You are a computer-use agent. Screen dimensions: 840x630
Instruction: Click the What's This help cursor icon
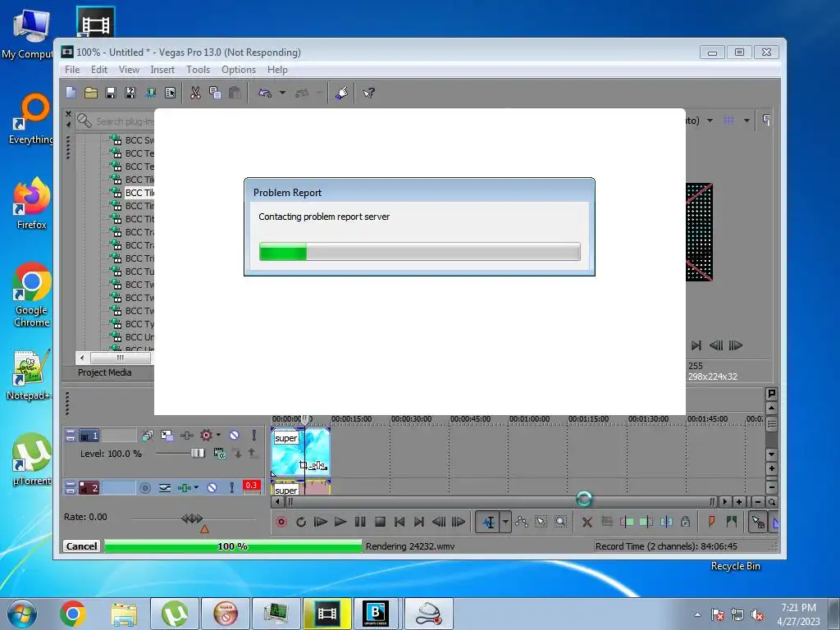(x=368, y=93)
